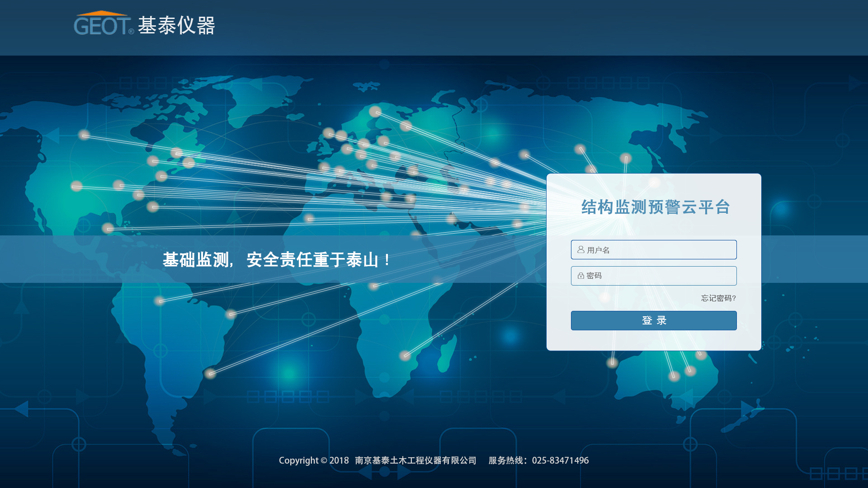This screenshot has width=868, height=488.
Task: Click the question mark after 忘记密码
Action: (734, 298)
